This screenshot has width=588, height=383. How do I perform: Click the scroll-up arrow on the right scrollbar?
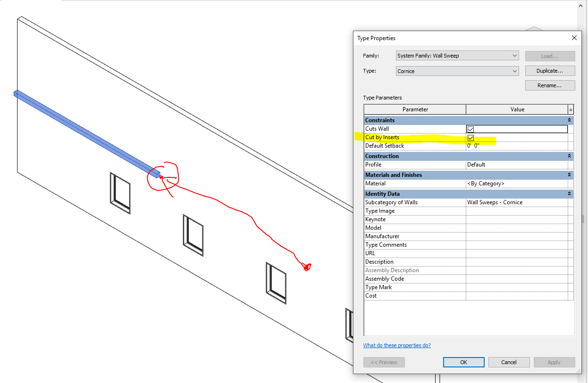coord(580,5)
